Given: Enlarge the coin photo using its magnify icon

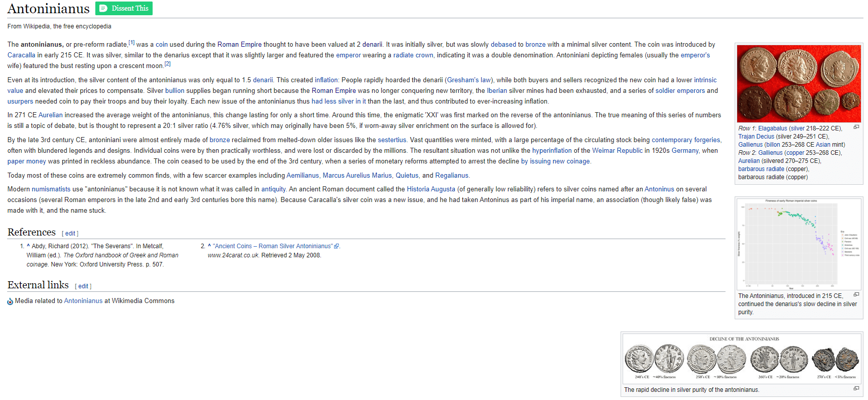Looking at the screenshot, I should [x=856, y=127].
